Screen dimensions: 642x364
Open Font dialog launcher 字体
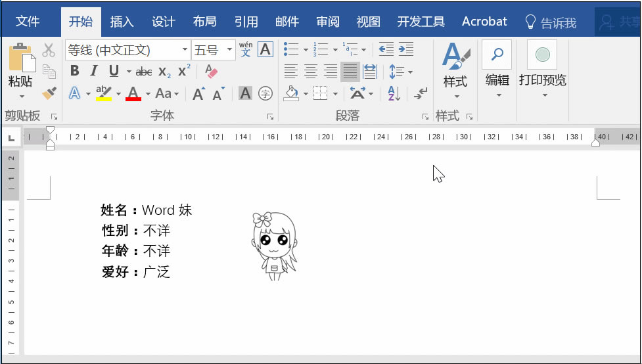[x=270, y=117]
